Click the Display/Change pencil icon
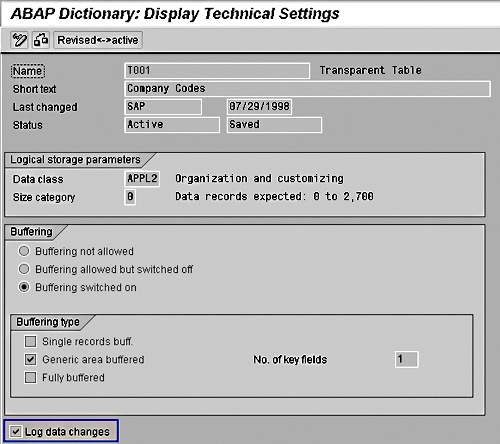Viewport: 500px width, 444px height. (x=19, y=40)
